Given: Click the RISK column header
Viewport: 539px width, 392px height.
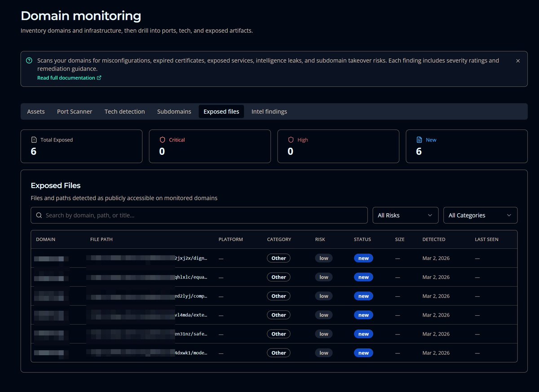Looking at the screenshot, I should coord(320,239).
